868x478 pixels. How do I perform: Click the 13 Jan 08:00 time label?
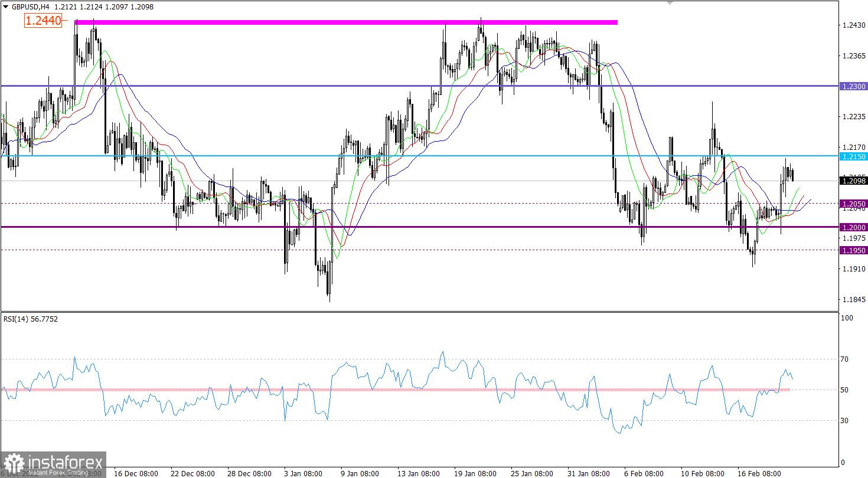point(419,473)
